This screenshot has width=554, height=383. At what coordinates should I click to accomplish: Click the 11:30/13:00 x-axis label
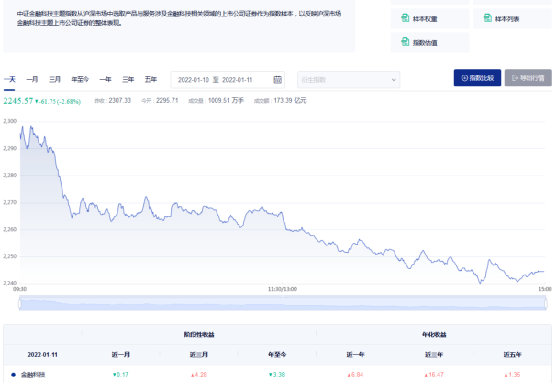pos(282,289)
